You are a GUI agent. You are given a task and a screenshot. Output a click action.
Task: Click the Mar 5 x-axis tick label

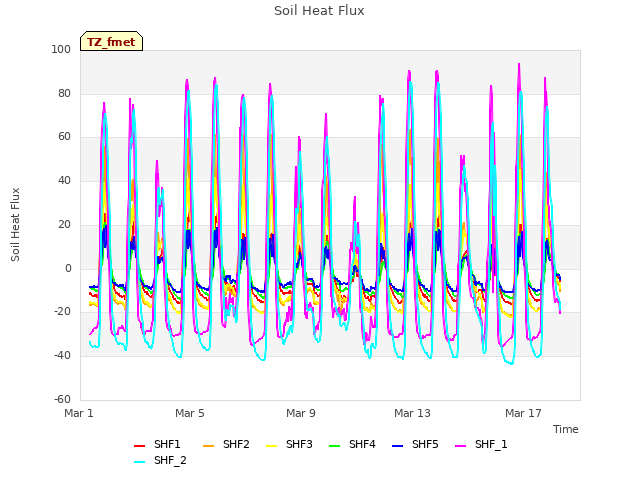tap(190, 413)
